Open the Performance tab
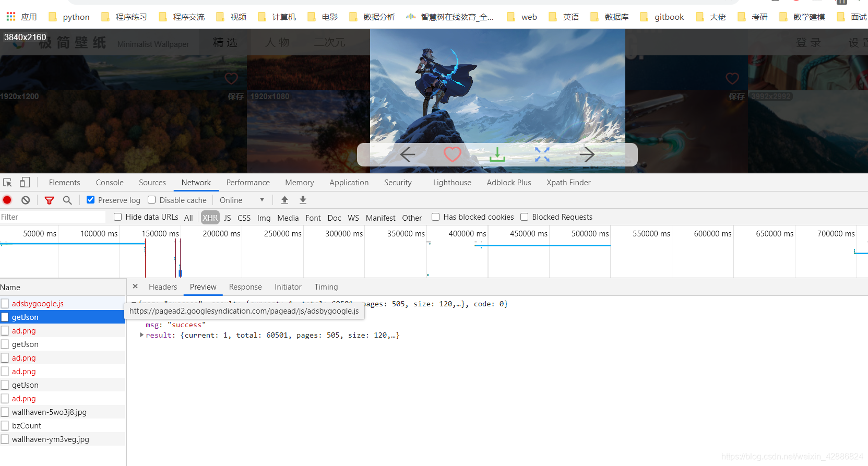Screen dimensions: 868x466 (x=248, y=183)
